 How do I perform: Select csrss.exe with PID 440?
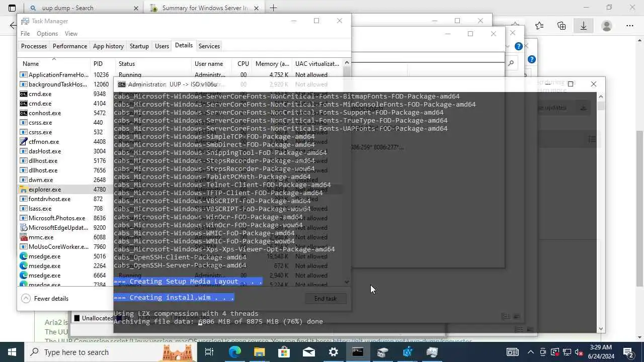click(65, 123)
